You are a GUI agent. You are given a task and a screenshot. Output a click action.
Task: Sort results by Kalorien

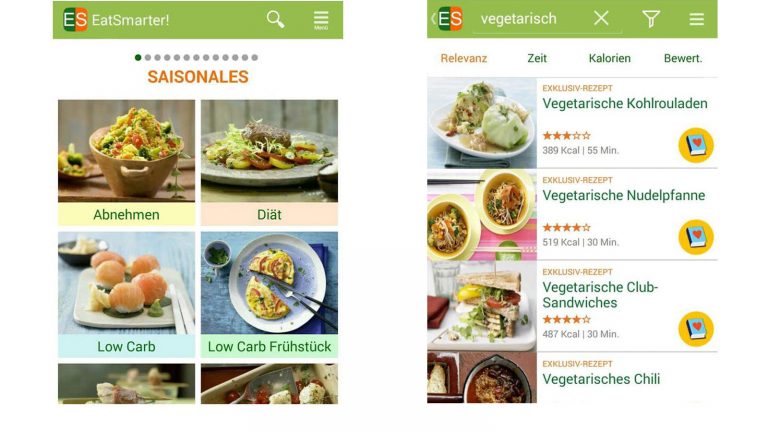[x=609, y=58]
